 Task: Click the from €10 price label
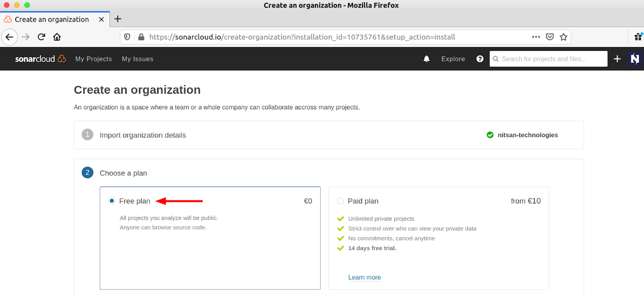[526, 201]
